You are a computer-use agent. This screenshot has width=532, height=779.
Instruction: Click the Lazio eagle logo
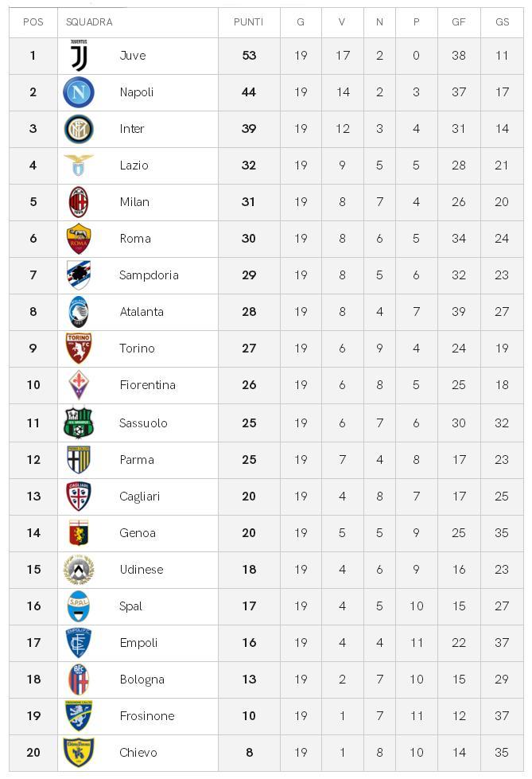pyautogui.click(x=79, y=166)
